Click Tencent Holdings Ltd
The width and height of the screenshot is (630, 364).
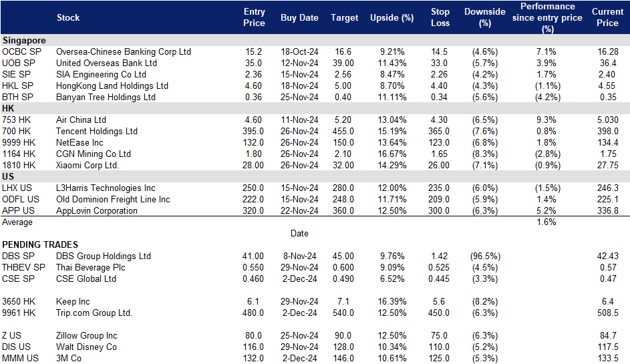pos(97,132)
